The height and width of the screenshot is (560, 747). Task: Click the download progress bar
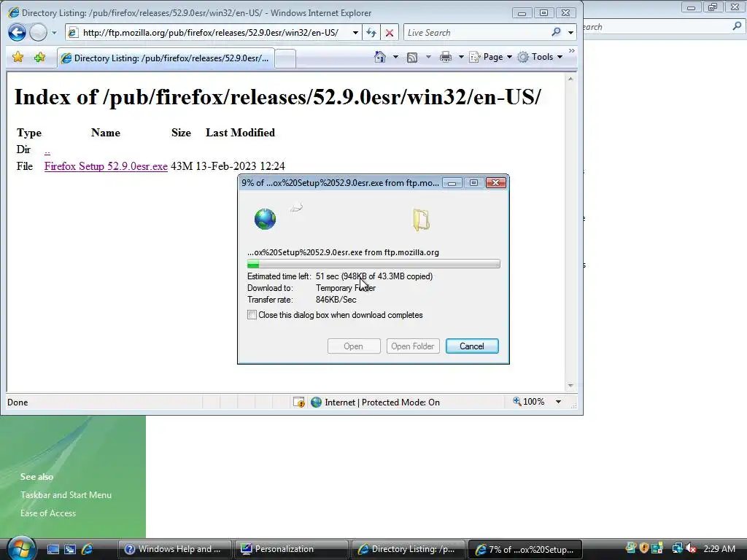tap(373, 264)
